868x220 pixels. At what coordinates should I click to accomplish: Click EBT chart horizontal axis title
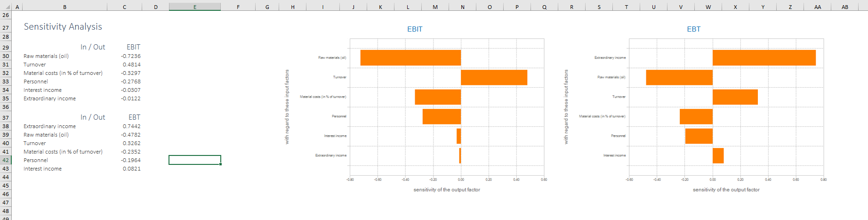(726, 190)
